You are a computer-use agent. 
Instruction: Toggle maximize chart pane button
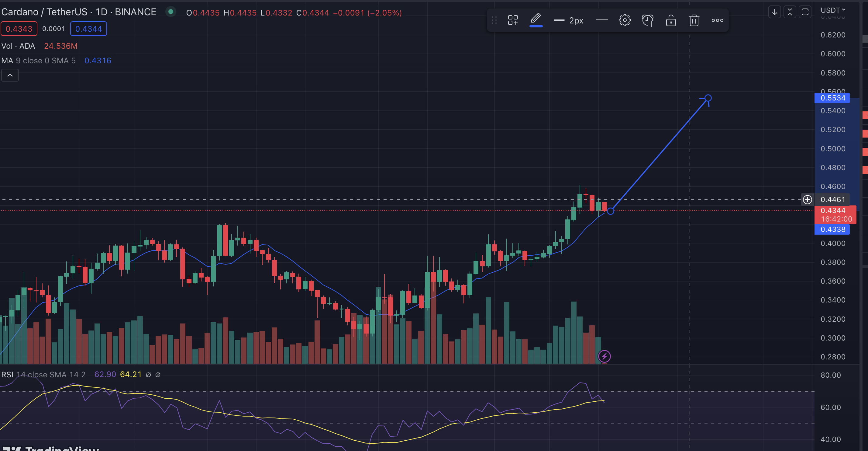(x=805, y=12)
